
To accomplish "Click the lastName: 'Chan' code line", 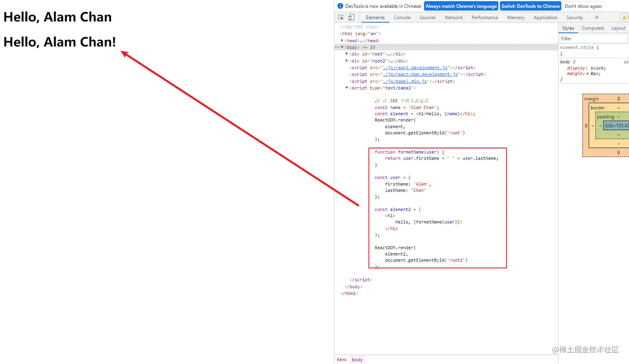I will coord(406,190).
